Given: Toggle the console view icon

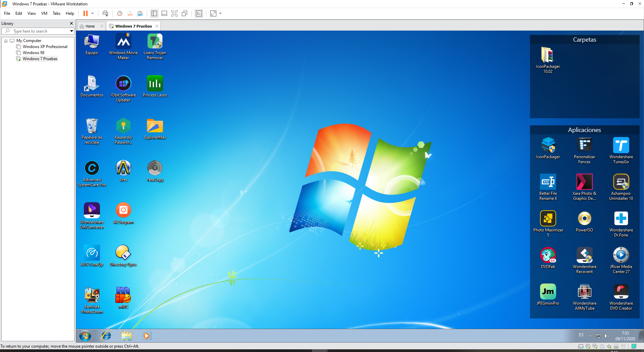Looking at the screenshot, I should (199, 13).
